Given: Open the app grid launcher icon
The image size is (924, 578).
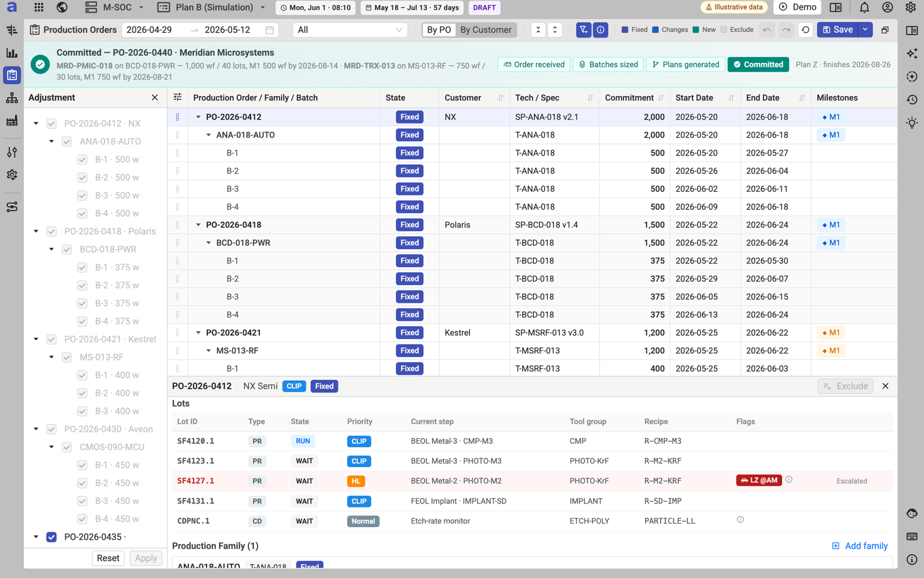Looking at the screenshot, I should click(39, 8).
